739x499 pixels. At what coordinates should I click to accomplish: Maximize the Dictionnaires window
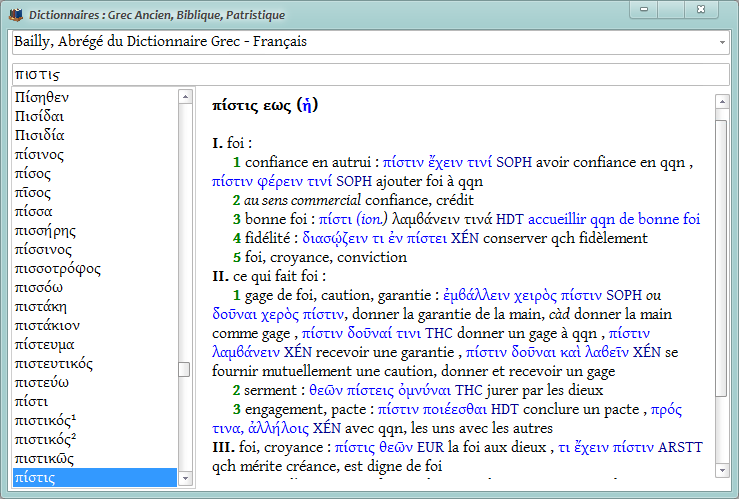(671, 9)
